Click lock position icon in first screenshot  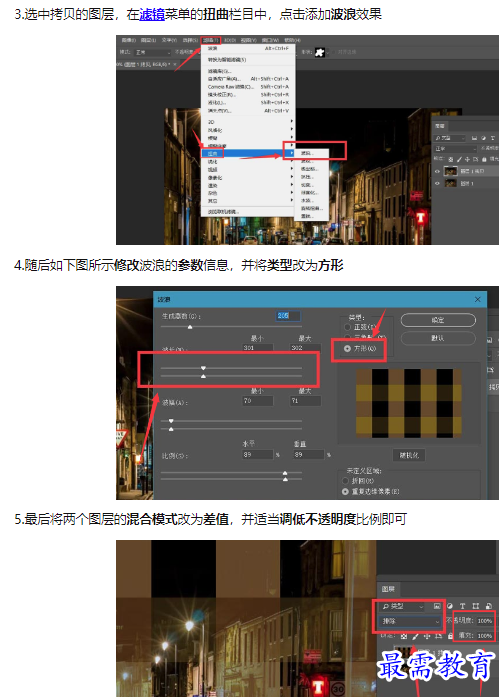(467, 159)
